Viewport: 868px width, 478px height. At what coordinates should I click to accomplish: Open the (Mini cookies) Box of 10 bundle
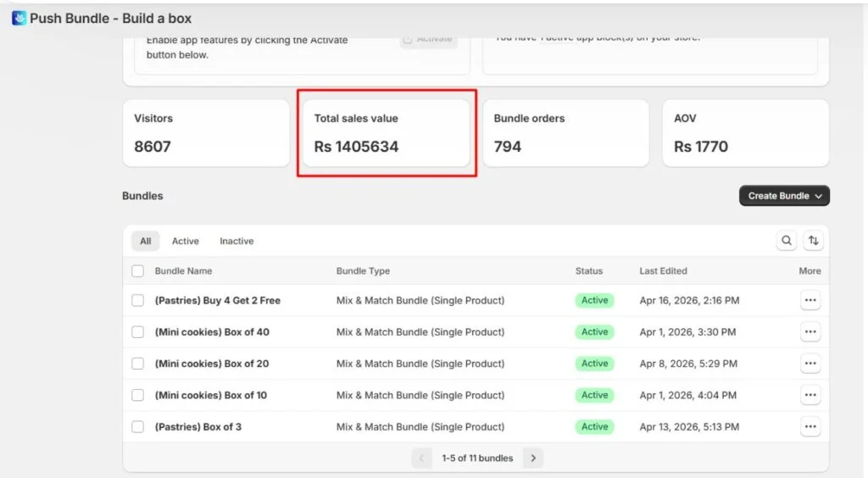(x=211, y=395)
